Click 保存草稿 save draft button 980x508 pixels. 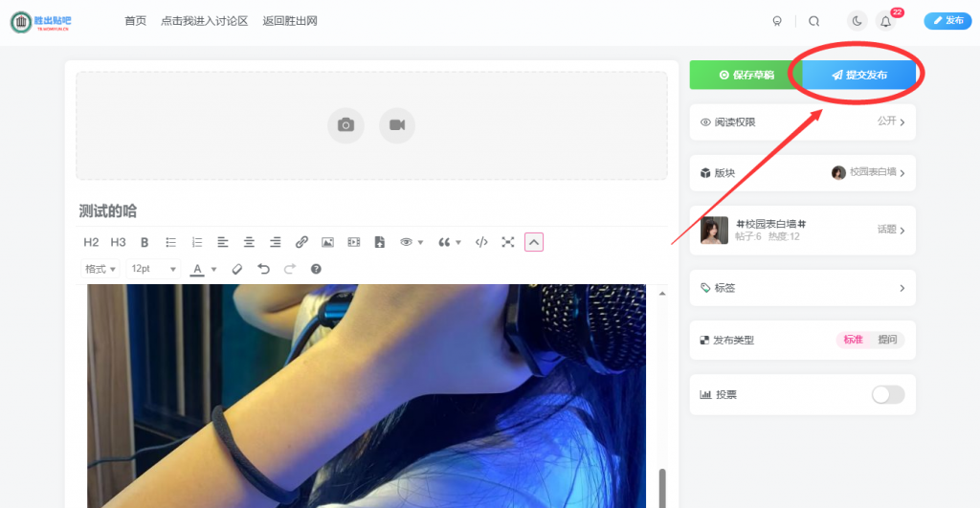tap(746, 75)
